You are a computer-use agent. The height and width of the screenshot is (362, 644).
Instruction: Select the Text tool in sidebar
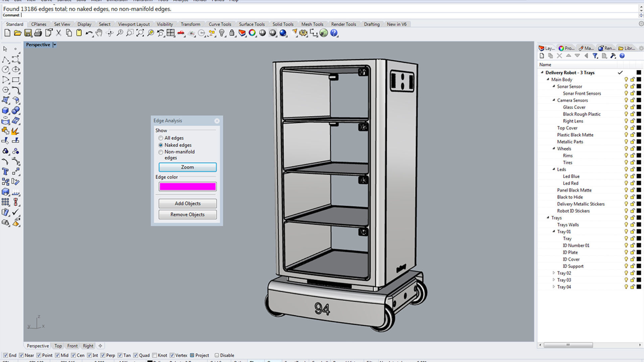click(x=5, y=172)
